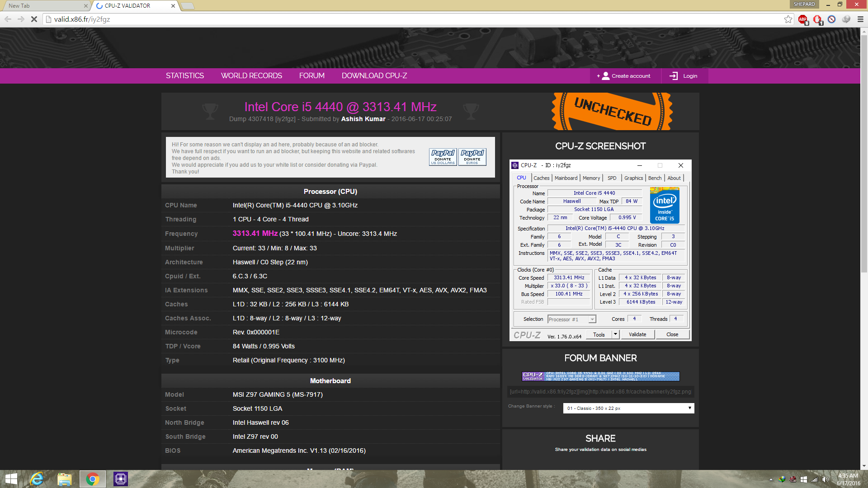Donate via PayPal in Euros
Screen dimensions: 868x488
pyautogui.click(x=472, y=157)
